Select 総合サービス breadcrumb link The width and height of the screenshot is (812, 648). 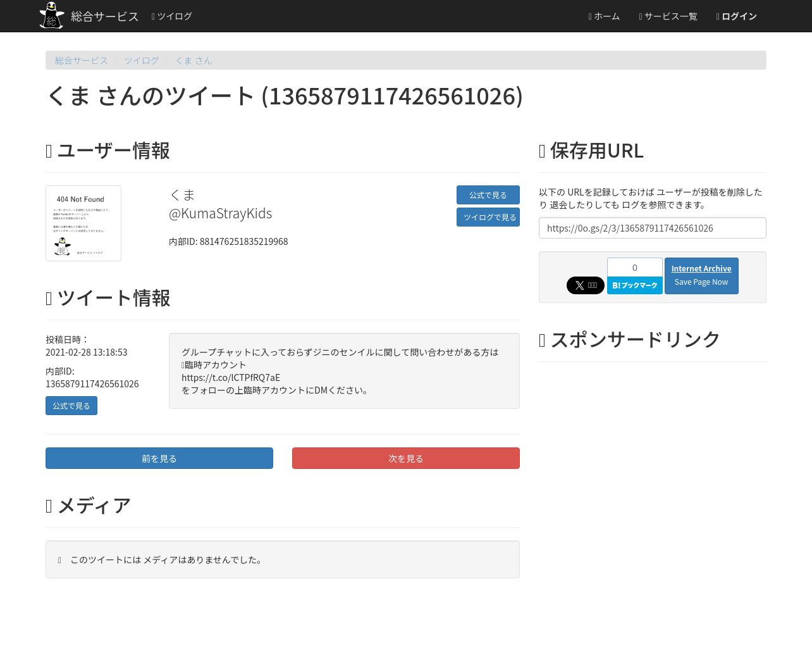(82, 60)
